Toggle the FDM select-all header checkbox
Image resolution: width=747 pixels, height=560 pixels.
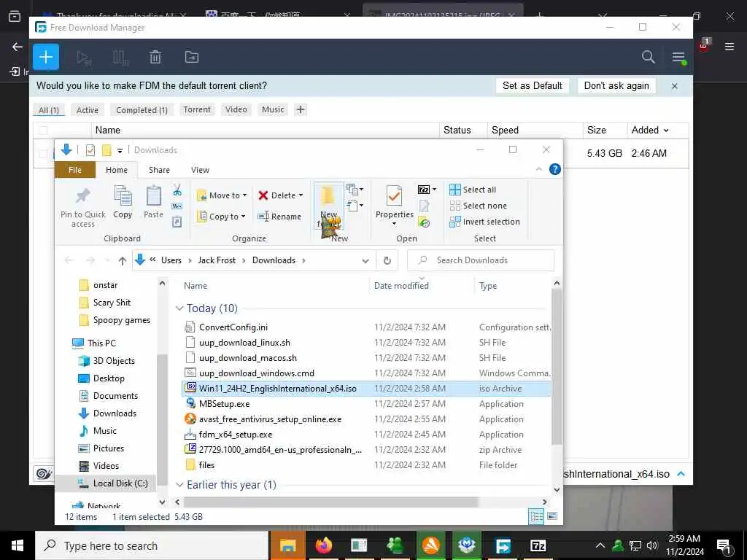[x=43, y=130]
